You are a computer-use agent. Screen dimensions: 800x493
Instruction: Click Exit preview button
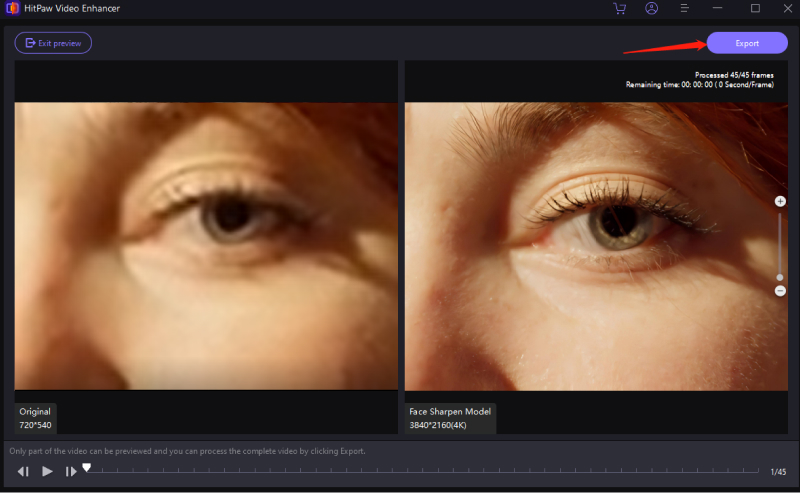click(x=53, y=43)
